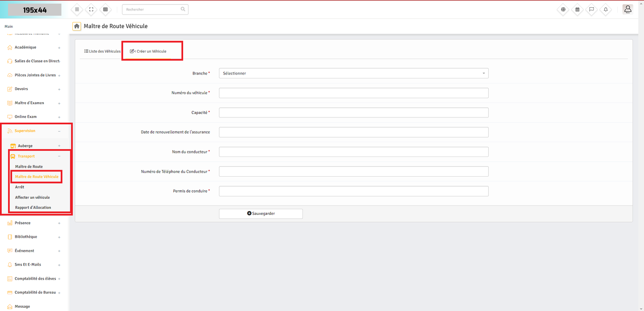
Task: Open notifications bell icon
Action: 605,9
